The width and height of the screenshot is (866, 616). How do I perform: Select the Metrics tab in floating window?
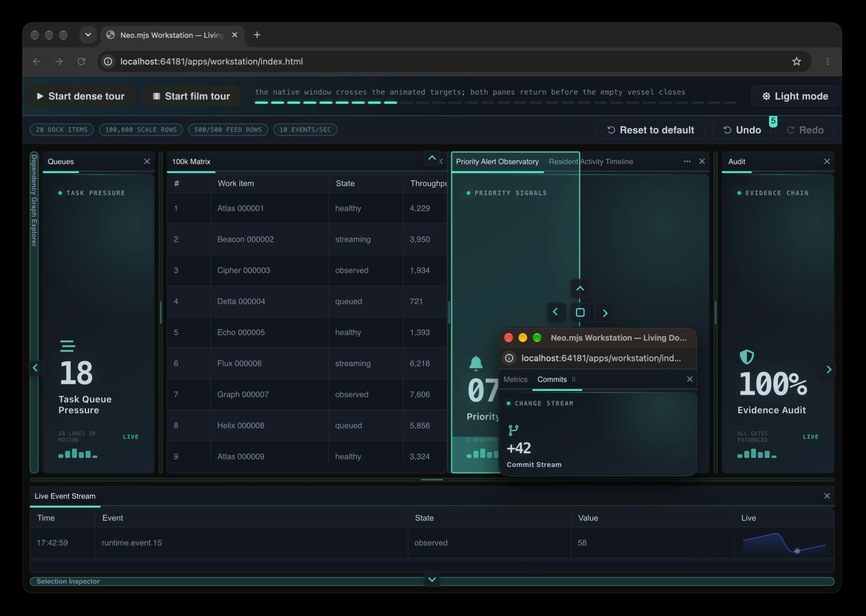coord(516,379)
